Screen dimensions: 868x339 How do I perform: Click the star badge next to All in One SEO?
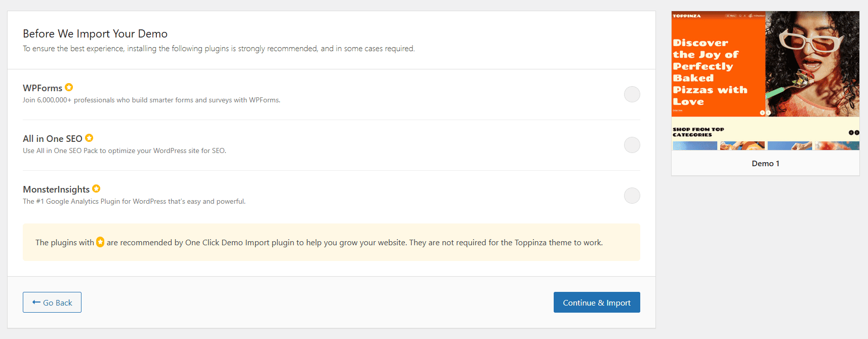click(89, 138)
